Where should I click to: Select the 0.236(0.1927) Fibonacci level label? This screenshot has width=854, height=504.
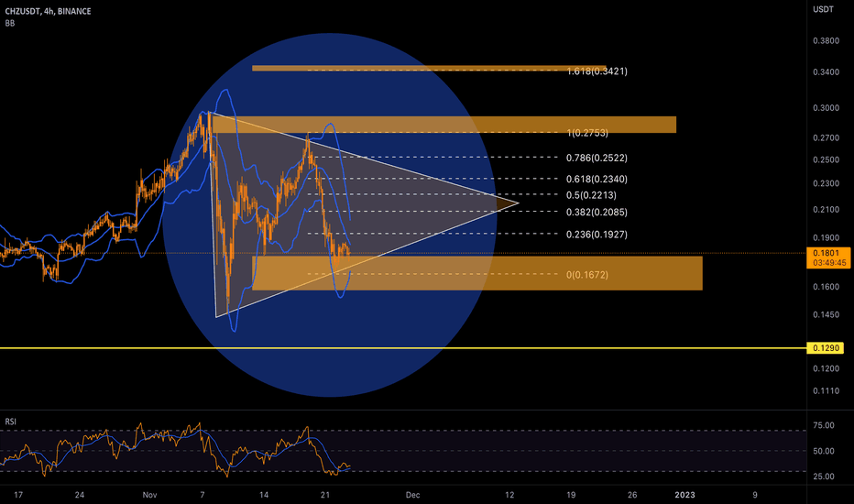pyautogui.click(x=597, y=235)
